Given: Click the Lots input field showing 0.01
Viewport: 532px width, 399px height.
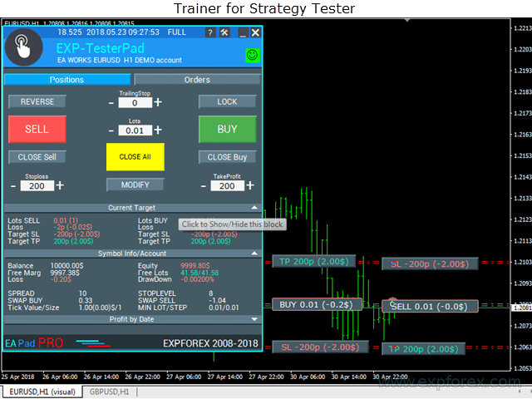Looking at the screenshot, I should click(x=135, y=131).
